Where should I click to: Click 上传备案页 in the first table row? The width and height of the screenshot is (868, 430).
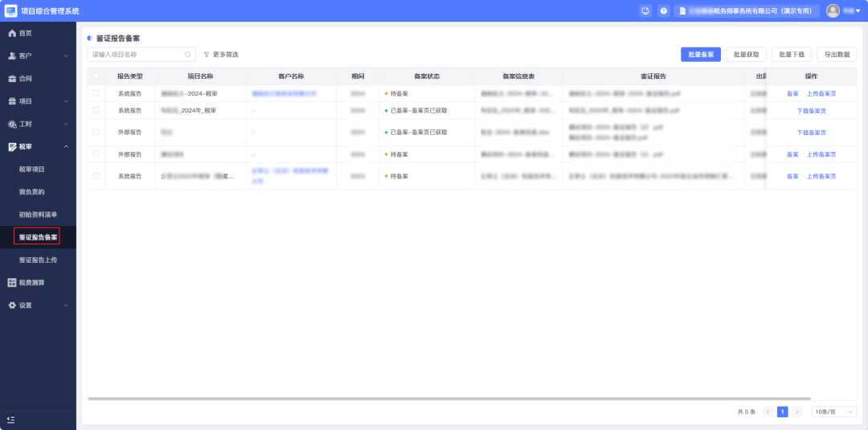821,93
